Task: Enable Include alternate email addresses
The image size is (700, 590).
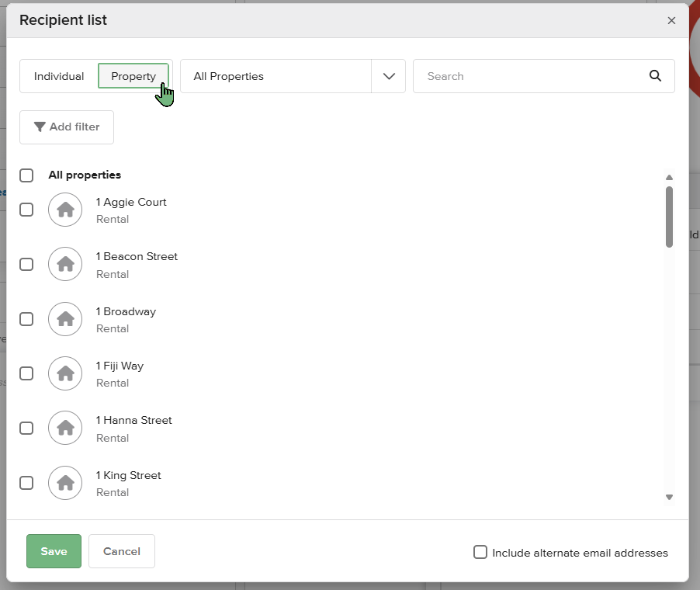Action: point(480,552)
